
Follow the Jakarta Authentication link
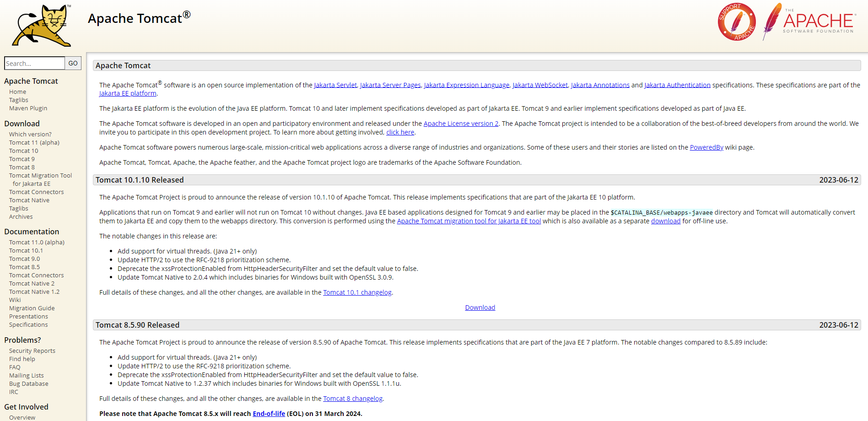677,85
